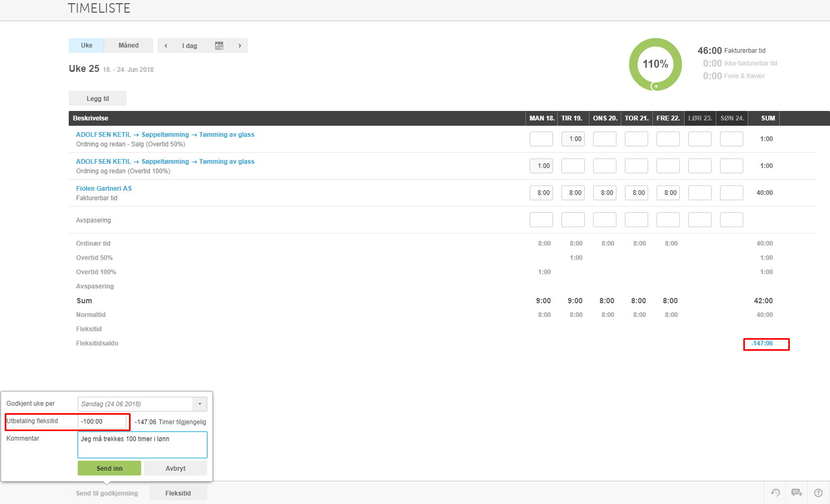Click Fleksitid button in bottom bar
The width and height of the screenshot is (830, 504).
[x=178, y=493]
